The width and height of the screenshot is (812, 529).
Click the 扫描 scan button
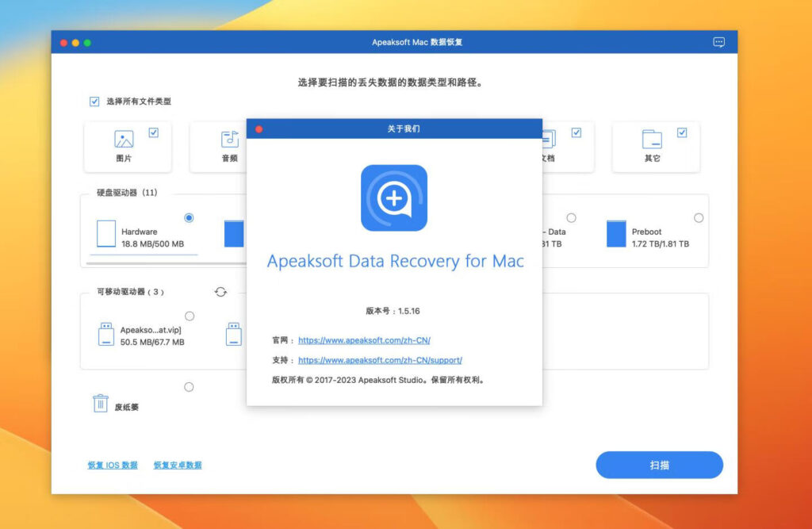tap(659, 465)
